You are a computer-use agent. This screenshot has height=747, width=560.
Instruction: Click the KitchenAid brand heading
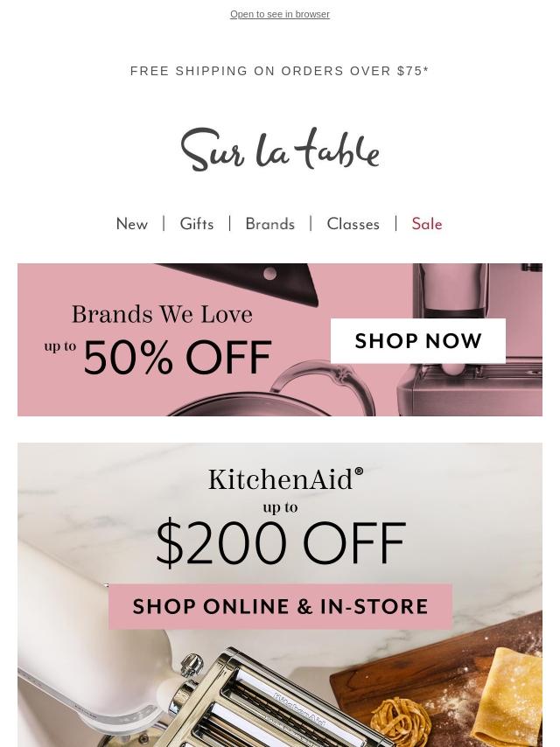point(286,479)
